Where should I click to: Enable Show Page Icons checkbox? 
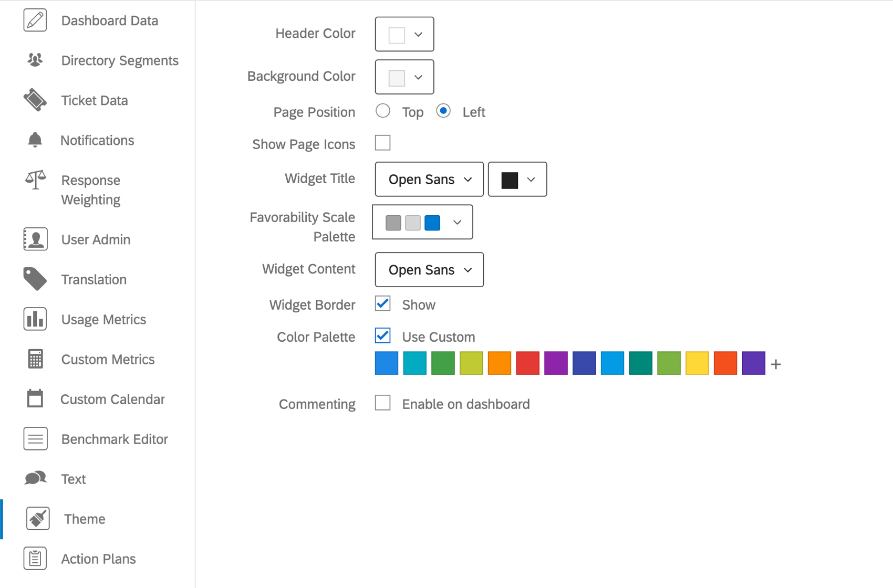(383, 143)
